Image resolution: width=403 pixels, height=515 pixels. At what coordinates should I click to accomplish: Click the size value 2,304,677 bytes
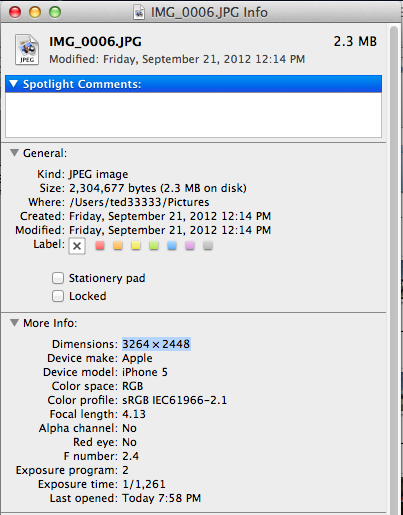pyautogui.click(x=113, y=188)
